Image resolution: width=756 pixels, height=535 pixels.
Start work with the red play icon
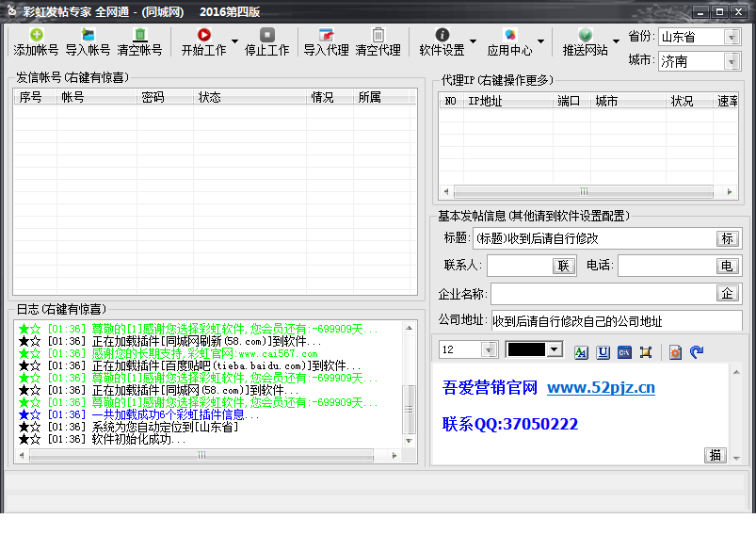pyautogui.click(x=204, y=35)
